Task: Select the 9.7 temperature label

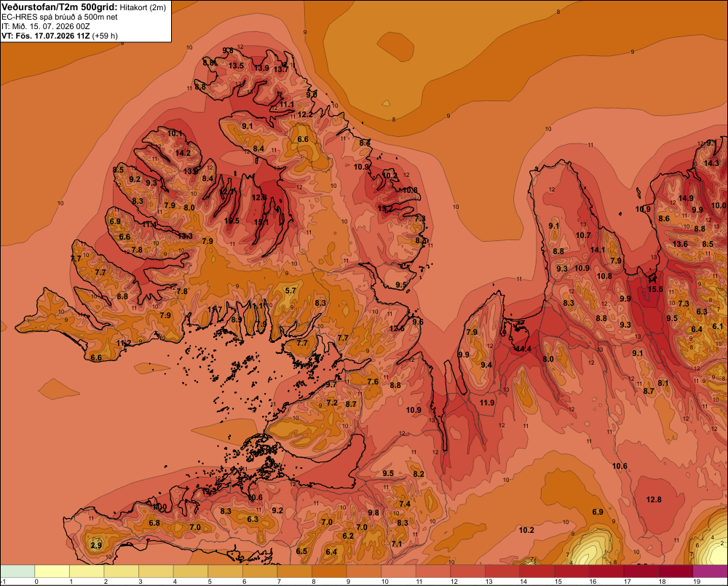Action: tap(331, 384)
